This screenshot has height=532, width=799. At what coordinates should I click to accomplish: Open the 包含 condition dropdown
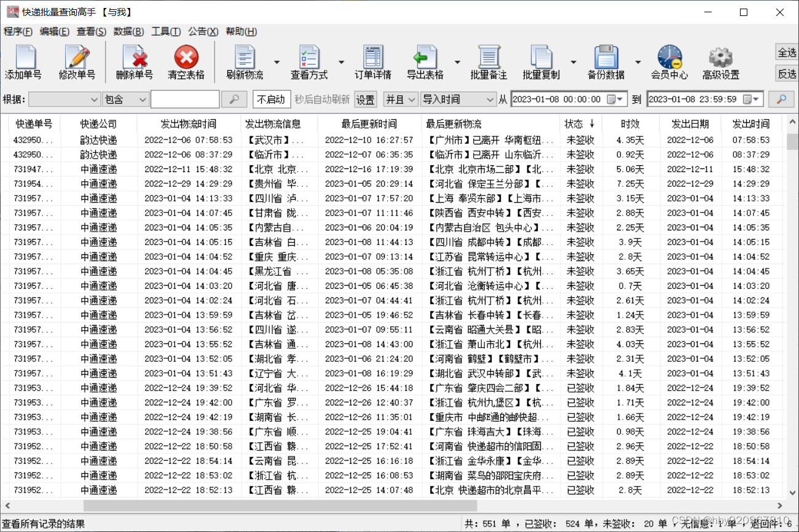125,99
